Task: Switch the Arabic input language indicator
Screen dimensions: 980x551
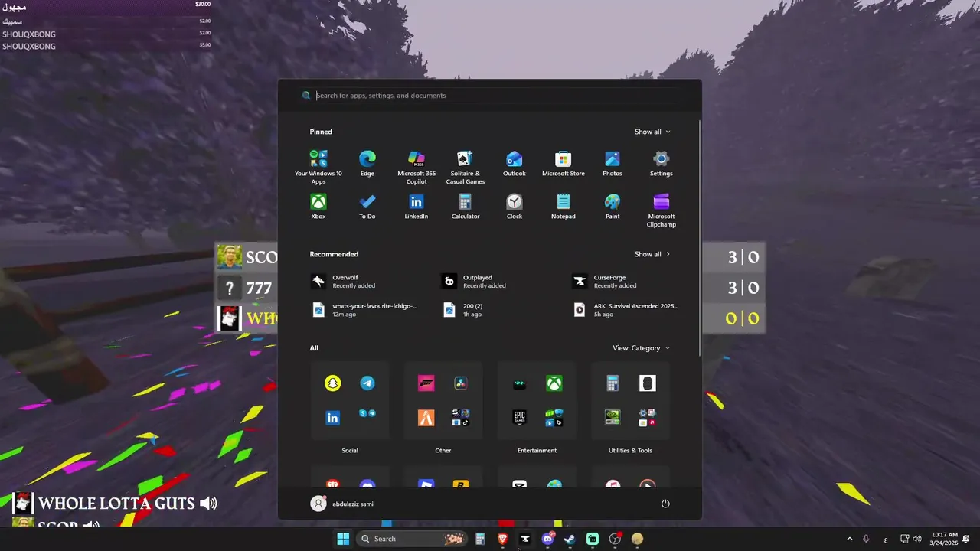Action: 886,540
